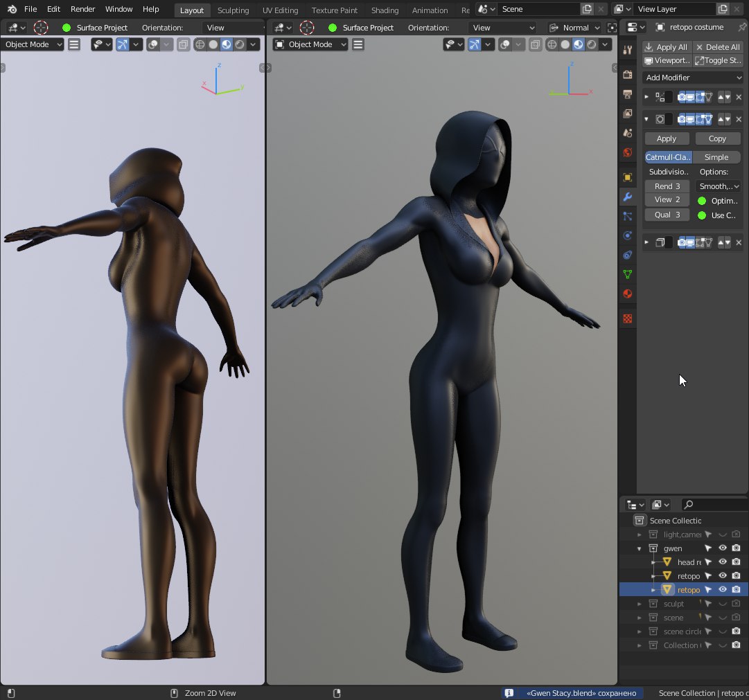Expand the last modifier panel
This screenshot has height=700, width=749.
[x=646, y=242]
